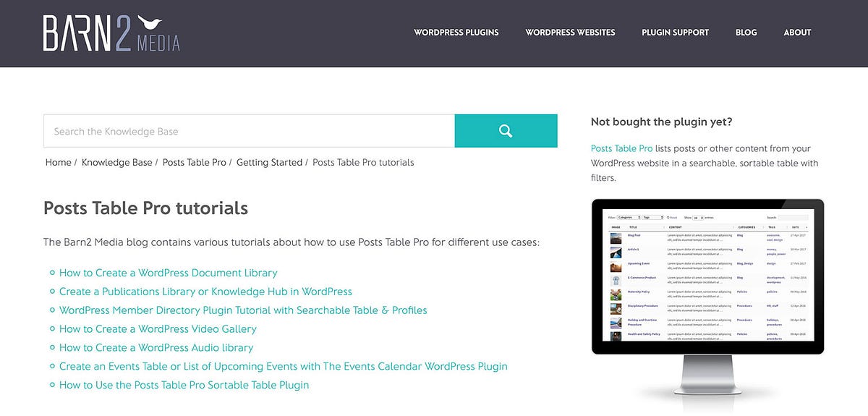Open How to Create a WordPress Video Gallery
Viewport: 868px width, 416px height.
[158, 329]
